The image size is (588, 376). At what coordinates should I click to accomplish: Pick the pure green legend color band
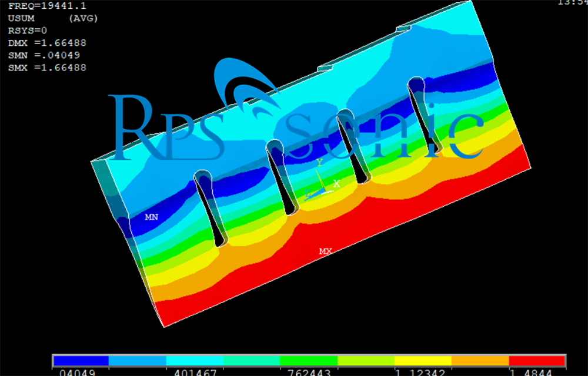tap(309, 361)
